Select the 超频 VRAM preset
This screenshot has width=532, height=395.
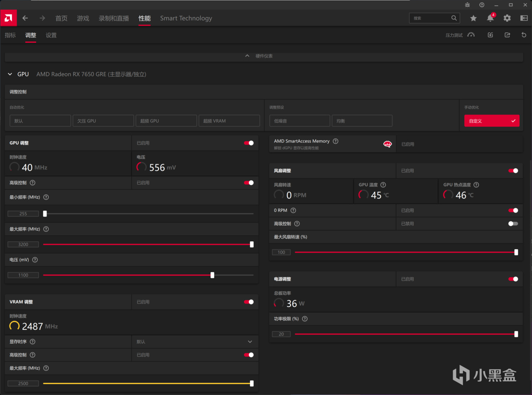(x=229, y=121)
